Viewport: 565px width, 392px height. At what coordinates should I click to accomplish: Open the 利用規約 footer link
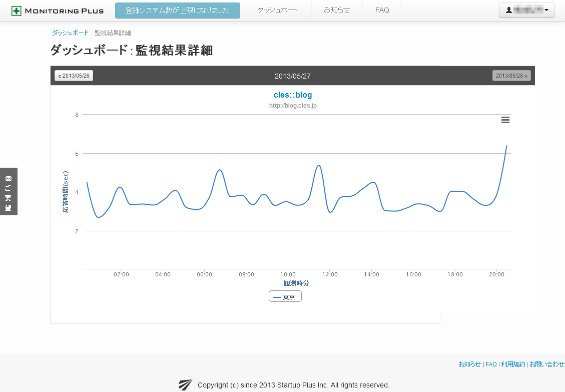pos(513,364)
